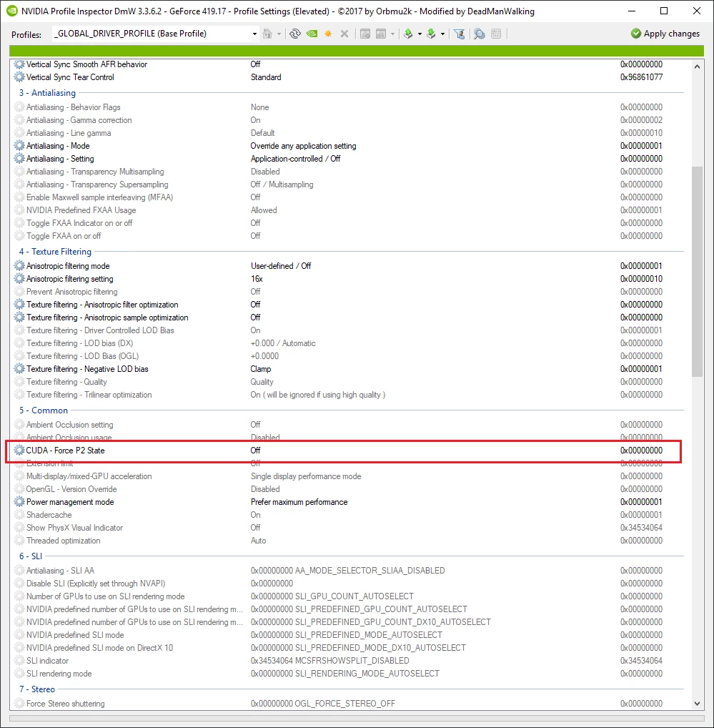The width and height of the screenshot is (714, 728).
Task: Click the bit value editor grid icon
Action: click(x=496, y=34)
